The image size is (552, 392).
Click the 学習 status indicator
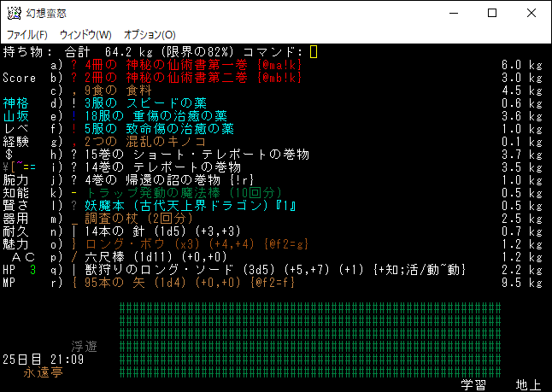[x=473, y=385]
